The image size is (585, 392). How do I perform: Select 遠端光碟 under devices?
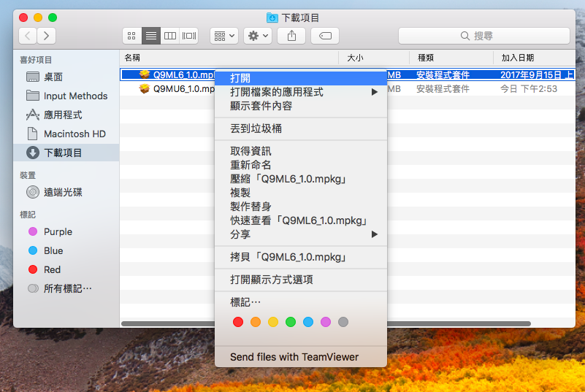(x=66, y=192)
